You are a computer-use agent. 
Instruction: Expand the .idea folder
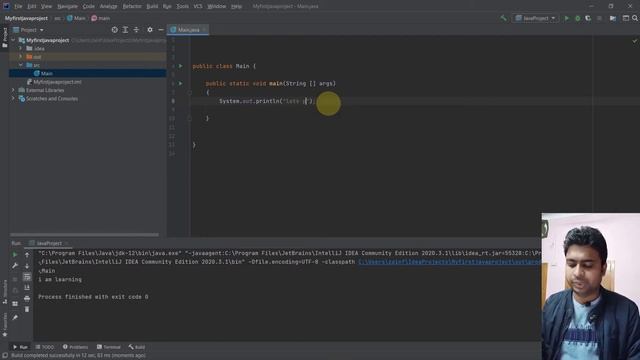point(20,48)
